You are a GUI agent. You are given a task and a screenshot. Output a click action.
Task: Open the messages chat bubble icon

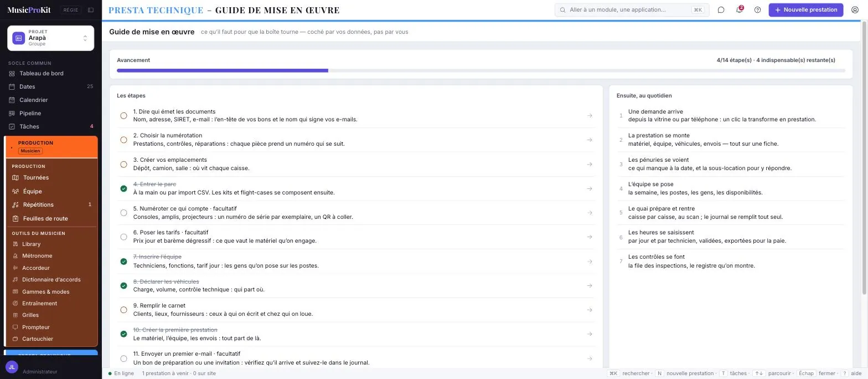(721, 10)
